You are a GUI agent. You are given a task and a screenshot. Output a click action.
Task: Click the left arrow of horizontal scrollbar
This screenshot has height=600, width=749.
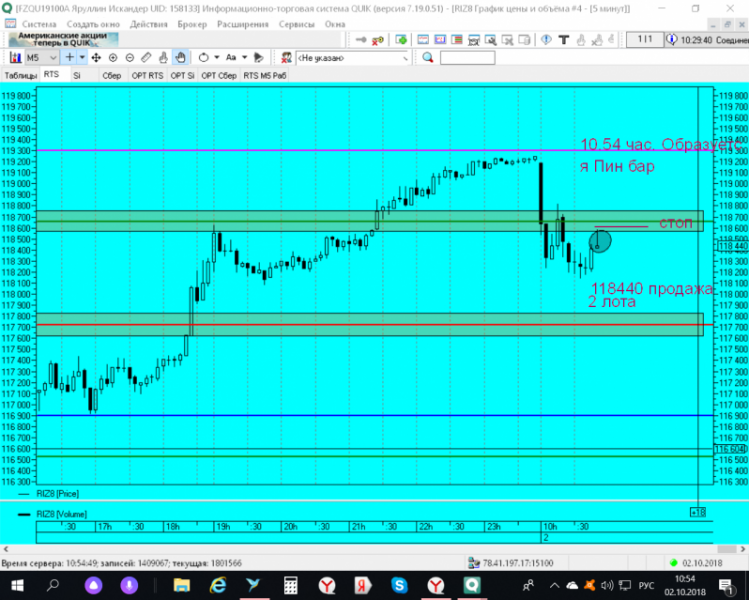click(x=4, y=549)
